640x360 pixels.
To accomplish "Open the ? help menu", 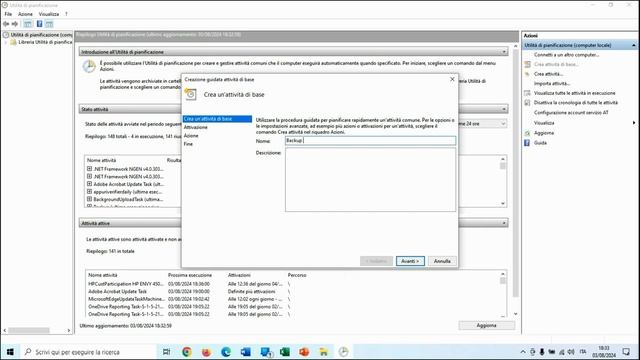I will point(66,14).
